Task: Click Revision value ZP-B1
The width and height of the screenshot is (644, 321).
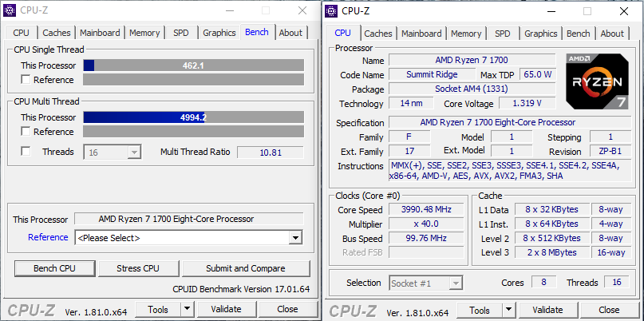Action: click(610, 151)
